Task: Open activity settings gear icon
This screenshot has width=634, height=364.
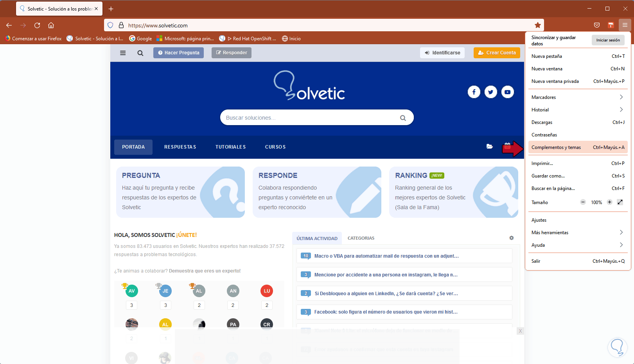Action: (x=512, y=238)
